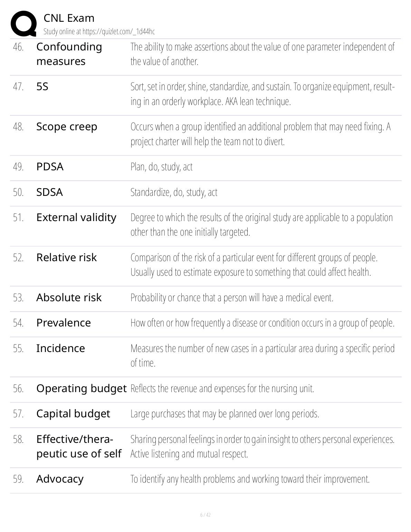The width and height of the screenshot is (411, 532).
Task: Click the Relative risk term
Action: pos(66,257)
